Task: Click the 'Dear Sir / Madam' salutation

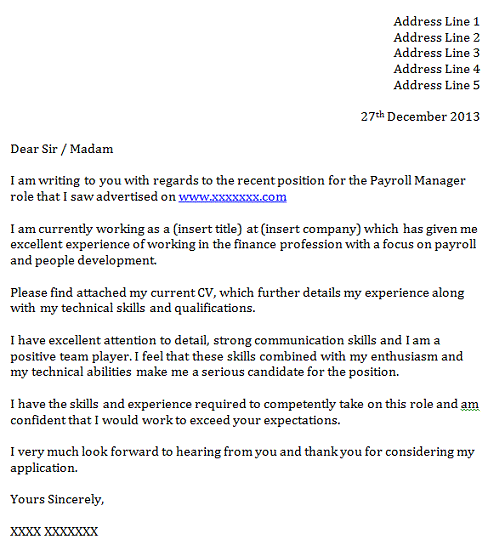Action: 62,149
